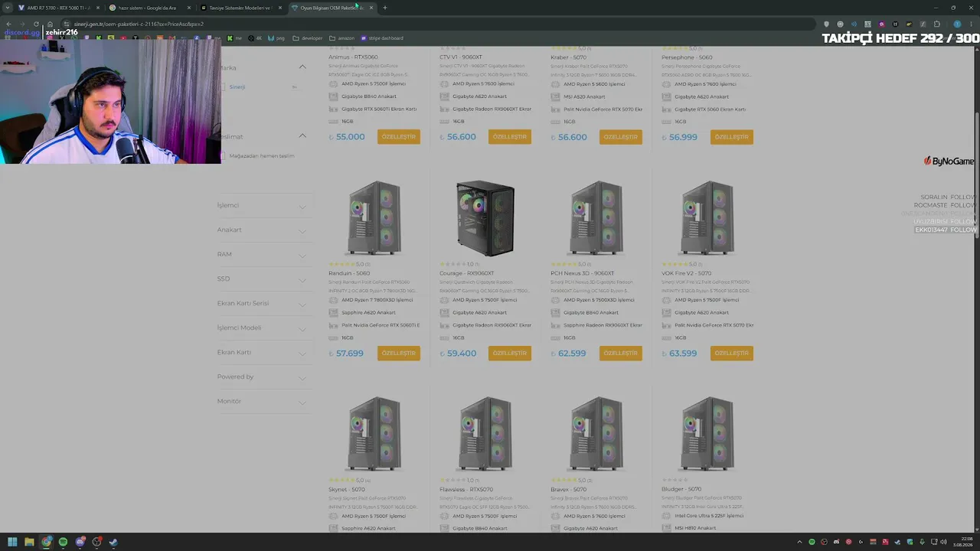Show hidden system tray icons
This screenshot has width=980, height=551.
(x=799, y=542)
